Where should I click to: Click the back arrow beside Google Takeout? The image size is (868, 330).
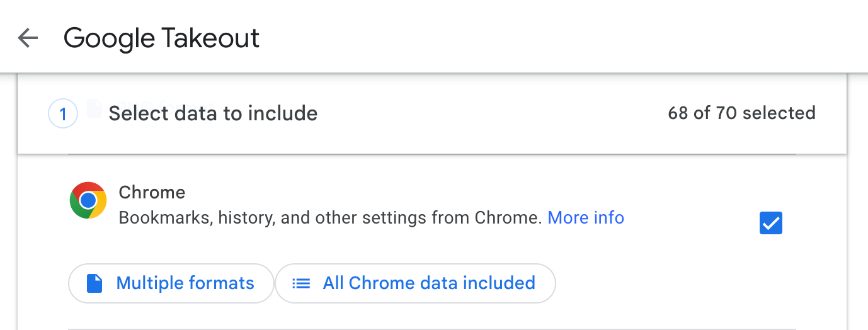28,38
